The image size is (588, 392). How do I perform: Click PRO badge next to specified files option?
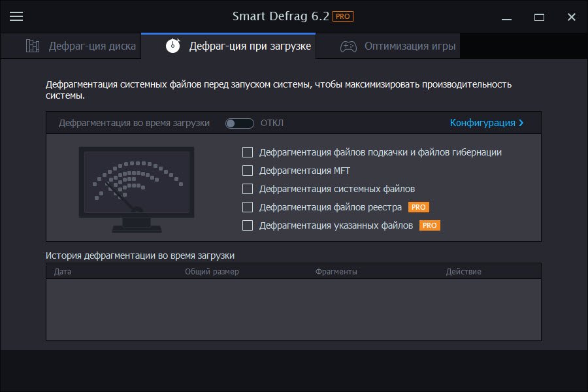430,225
